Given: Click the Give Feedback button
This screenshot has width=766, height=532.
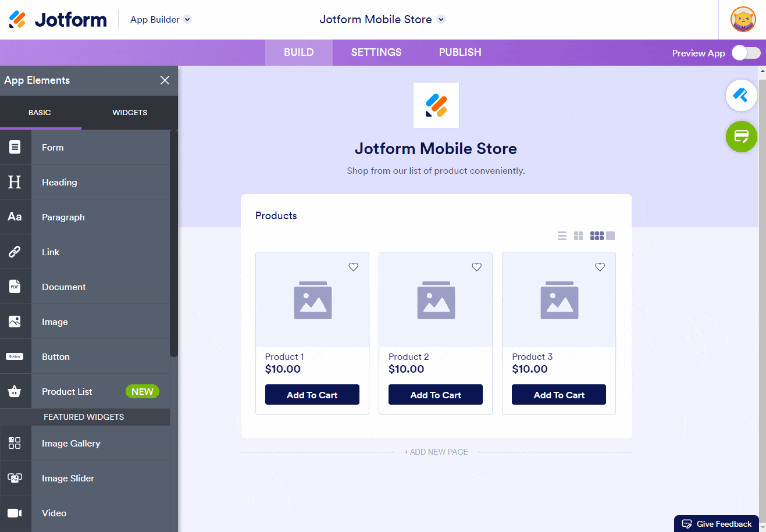Looking at the screenshot, I should click(717, 524).
